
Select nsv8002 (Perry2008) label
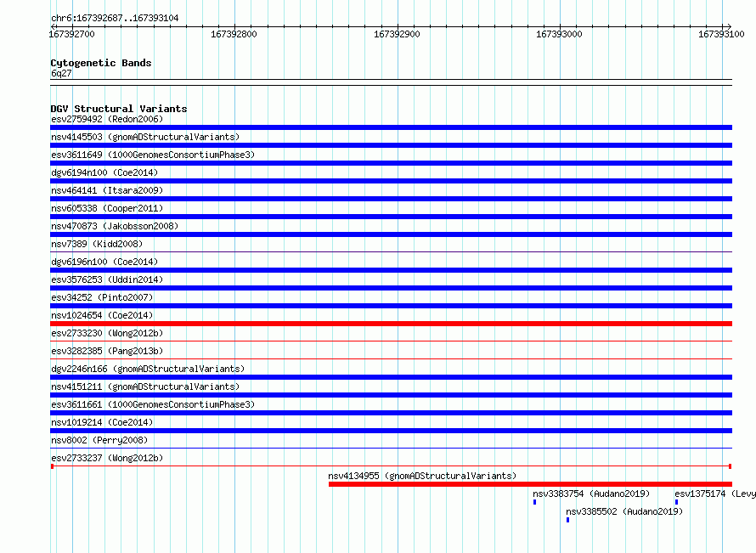tap(99, 440)
